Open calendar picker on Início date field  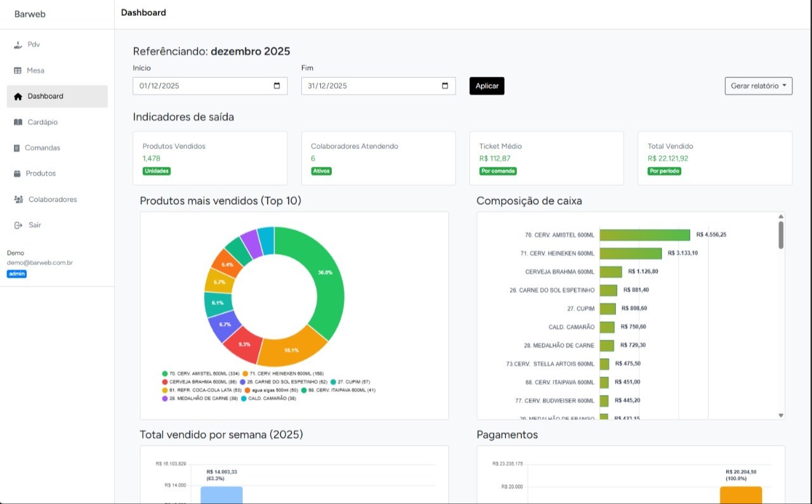277,86
